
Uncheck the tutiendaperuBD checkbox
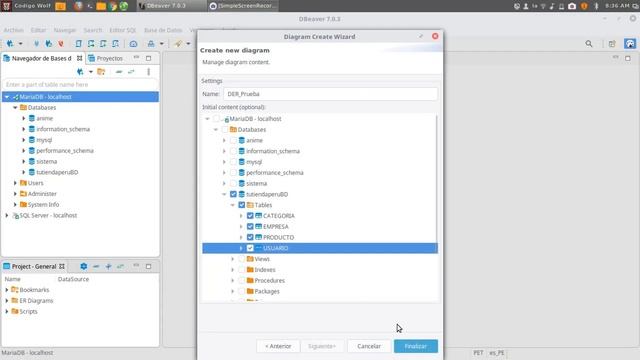point(233,194)
